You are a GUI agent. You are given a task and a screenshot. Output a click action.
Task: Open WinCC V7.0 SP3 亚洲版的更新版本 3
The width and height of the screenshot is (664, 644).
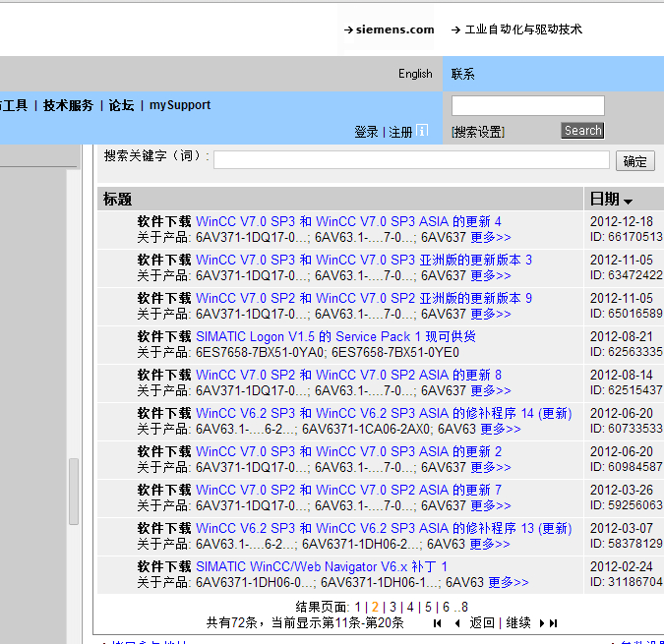coord(364,260)
